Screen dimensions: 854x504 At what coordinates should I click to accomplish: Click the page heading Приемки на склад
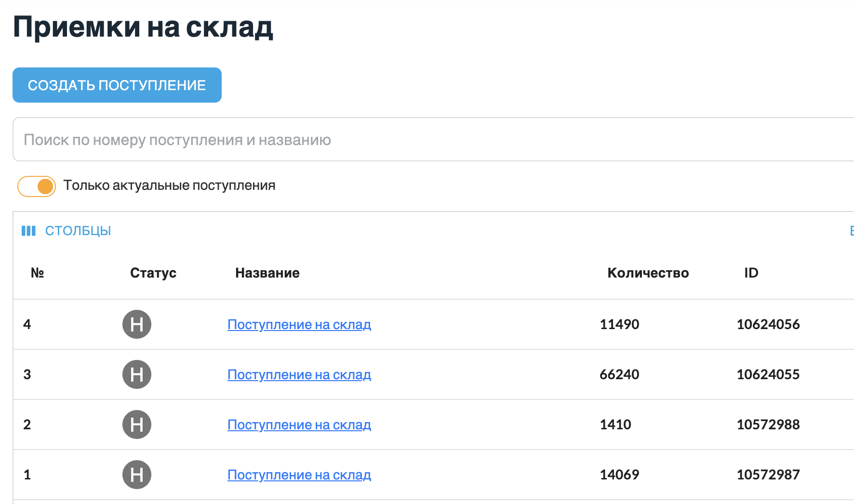(x=143, y=27)
